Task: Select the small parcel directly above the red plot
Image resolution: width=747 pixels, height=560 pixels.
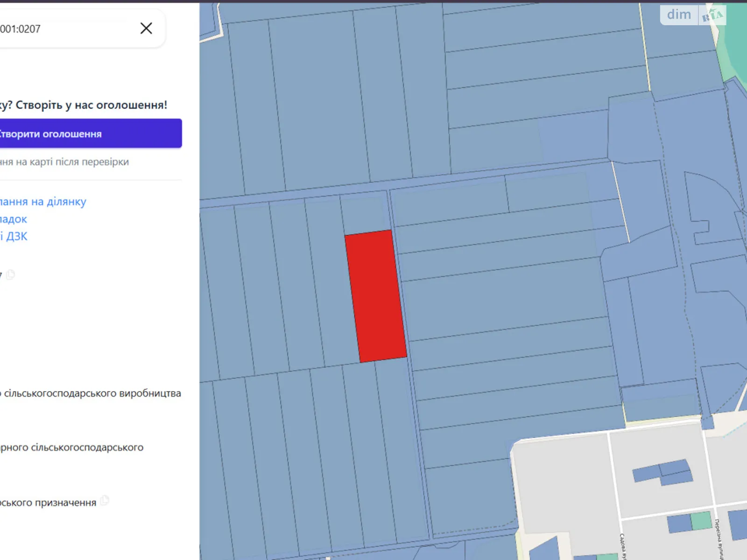Action: pos(364,215)
